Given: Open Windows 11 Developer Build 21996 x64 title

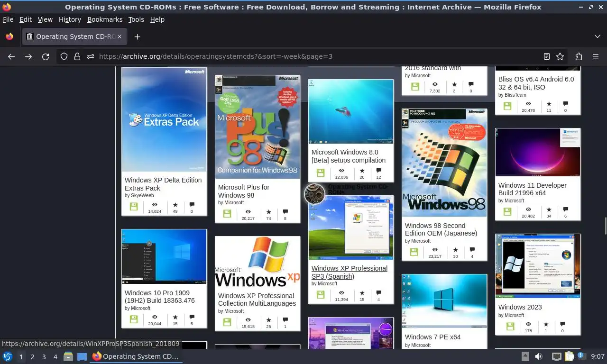Looking at the screenshot, I should pyautogui.click(x=533, y=189).
